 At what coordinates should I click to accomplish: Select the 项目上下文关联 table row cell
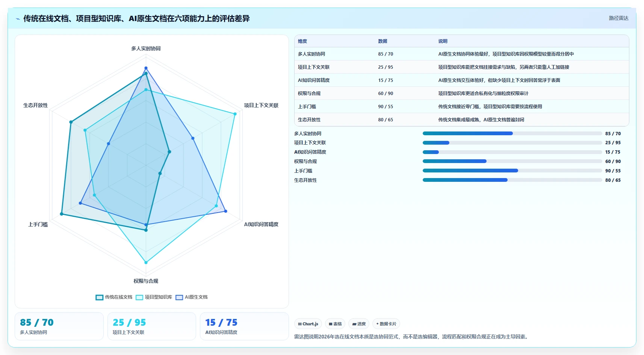click(x=314, y=67)
